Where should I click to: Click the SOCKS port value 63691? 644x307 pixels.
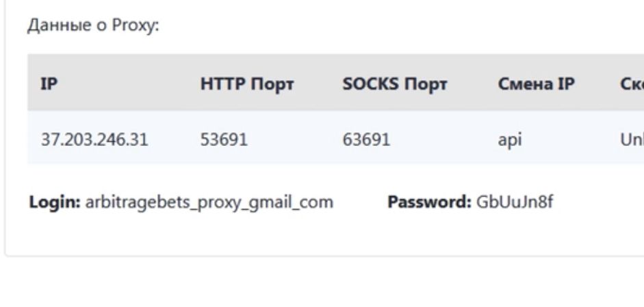click(366, 140)
